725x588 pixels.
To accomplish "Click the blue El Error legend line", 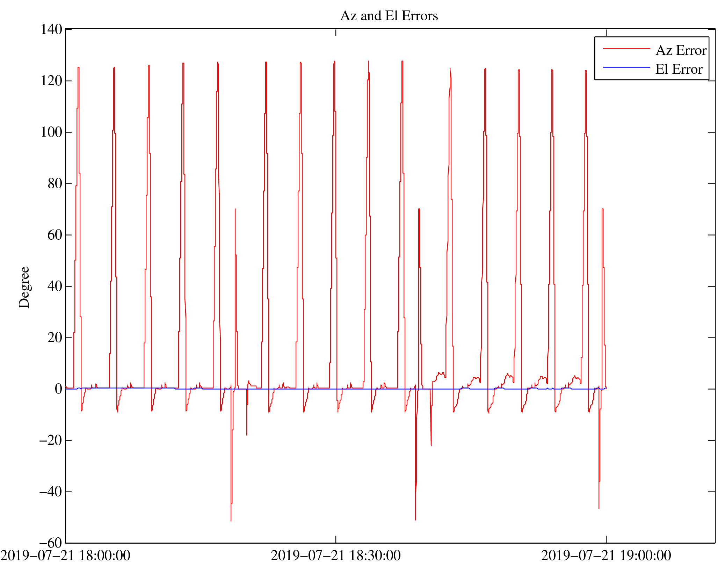I will 626,67.
